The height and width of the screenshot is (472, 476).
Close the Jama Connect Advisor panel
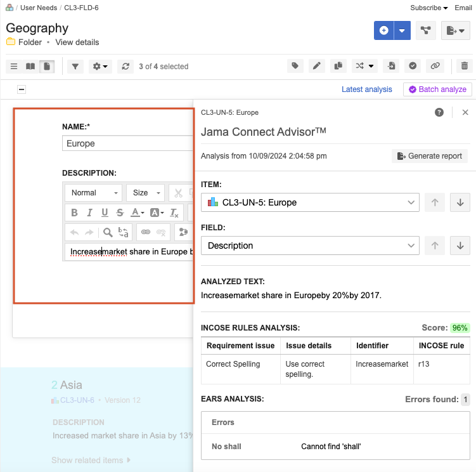coord(465,112)
